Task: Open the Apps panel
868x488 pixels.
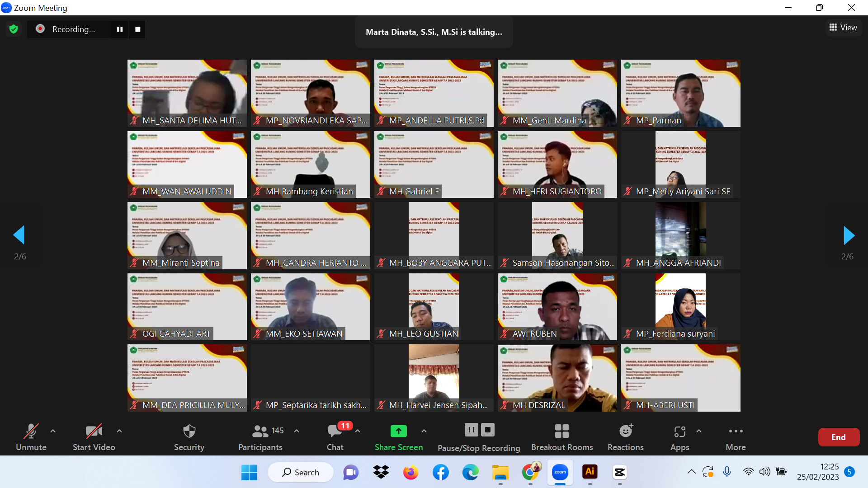Action: click(679, 437)
